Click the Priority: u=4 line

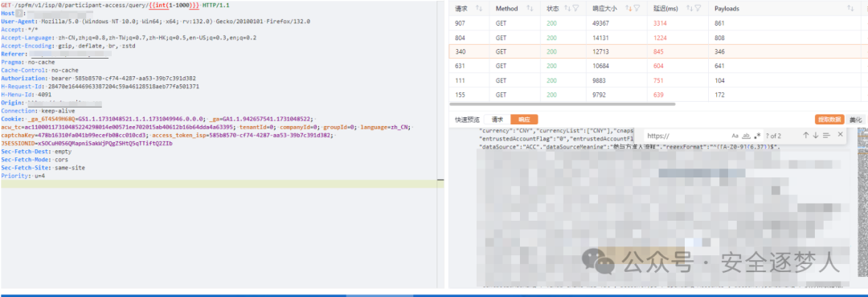pyautogui.click(x=23, y=176)
